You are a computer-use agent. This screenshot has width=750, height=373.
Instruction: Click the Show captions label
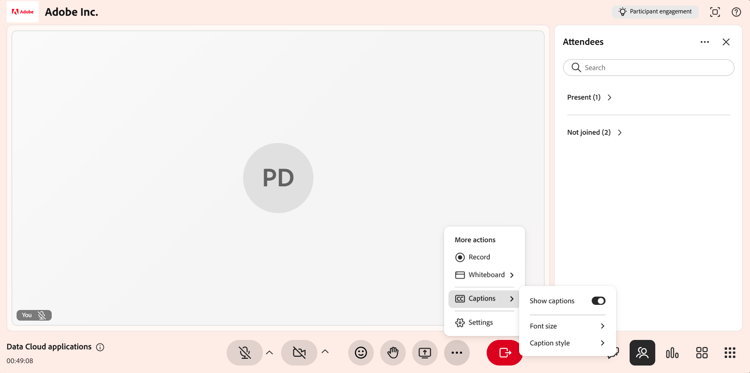click(551, 301)
